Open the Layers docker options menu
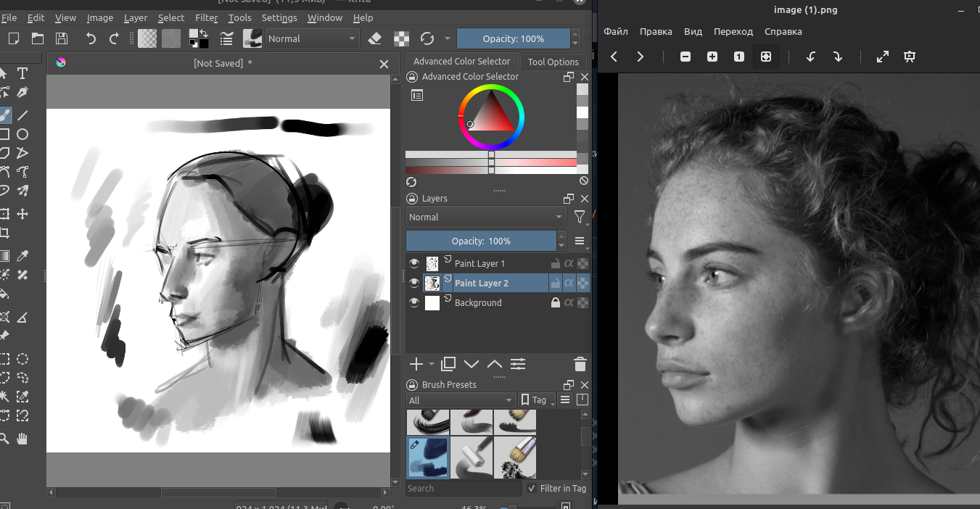This screenshot has width=980, height=509. pyautogui.click(x=580, y=241)
